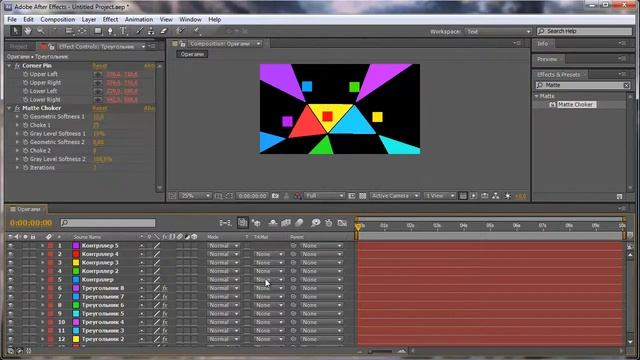Image resolution: width=640 pixels, height=360 pixels.
Task: Collapse the Corner Pin effect group
Action: (9, 66)
